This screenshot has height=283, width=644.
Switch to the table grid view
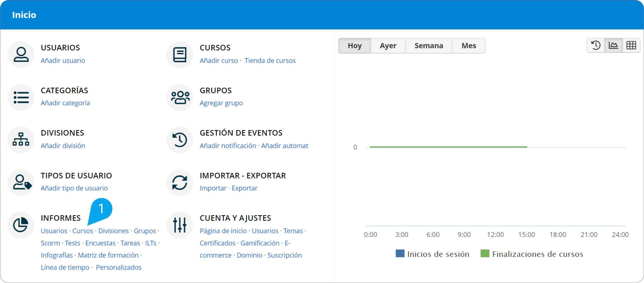pos(631,45)
